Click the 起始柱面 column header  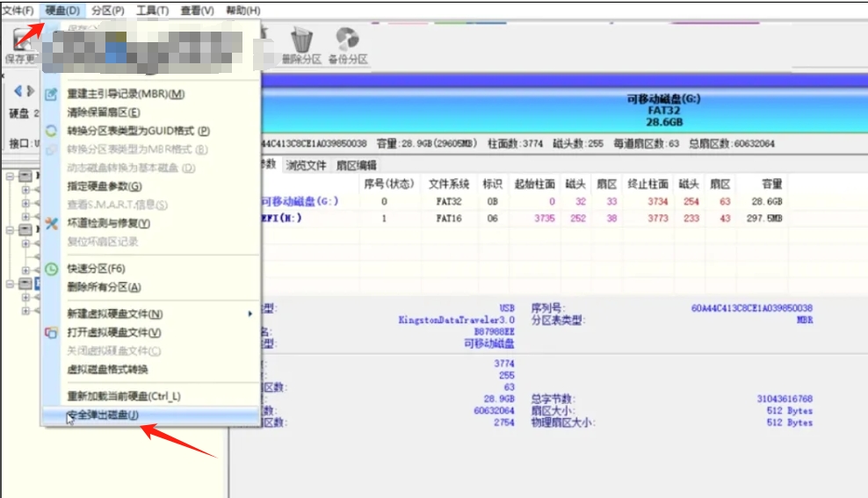(x=534, y=184)
